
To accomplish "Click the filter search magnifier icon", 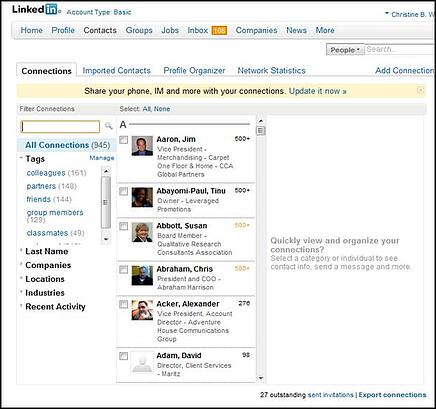I will (x=108, y=126).
